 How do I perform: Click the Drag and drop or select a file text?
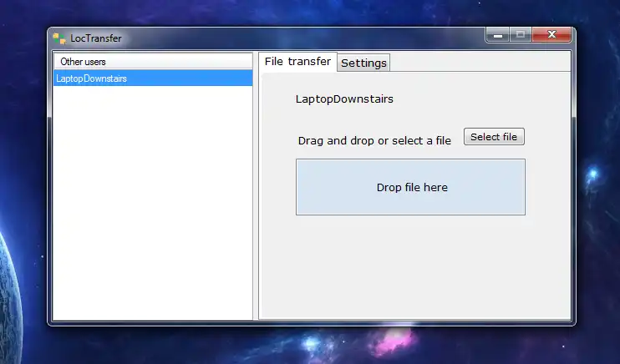pos(374,141)
